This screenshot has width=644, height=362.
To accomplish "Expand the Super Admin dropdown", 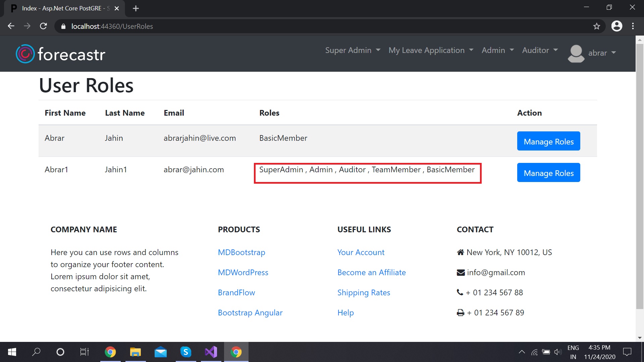I will pyautogui.click(x=353, y=50).
